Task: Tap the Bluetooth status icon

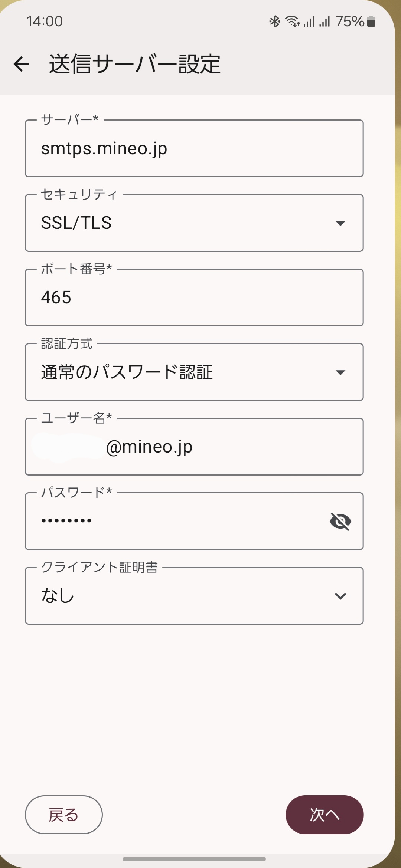Action: click(274, 22)
